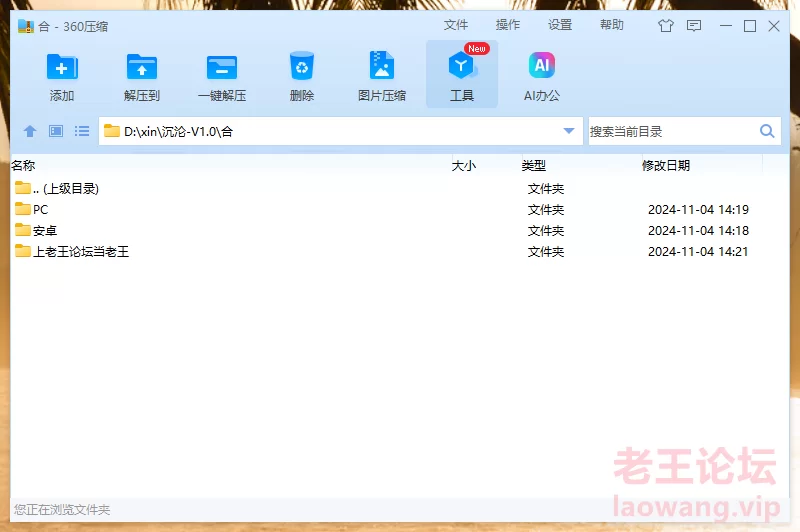This screenshot has height=532, width=800.
Task: Select the PC folder name
Action: (40, 210)
